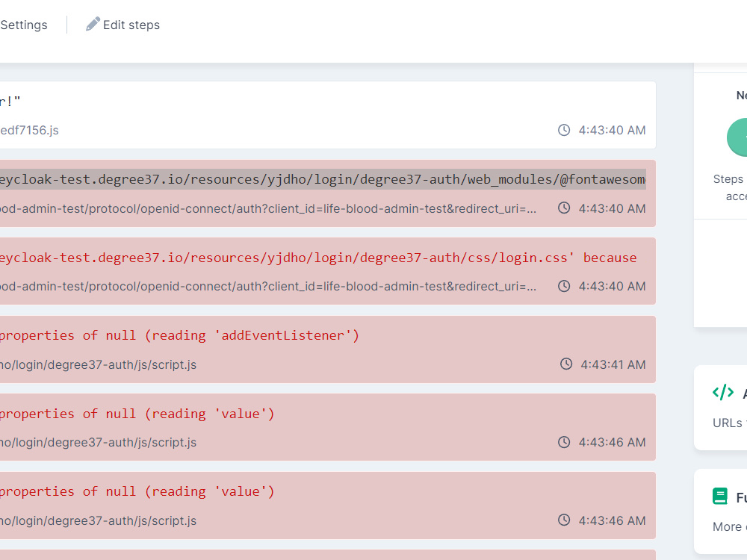The height and width of the screenshot is (560, 747).
Task: Click the clock icon on the addEventListener error
Action: pos(564,364)
